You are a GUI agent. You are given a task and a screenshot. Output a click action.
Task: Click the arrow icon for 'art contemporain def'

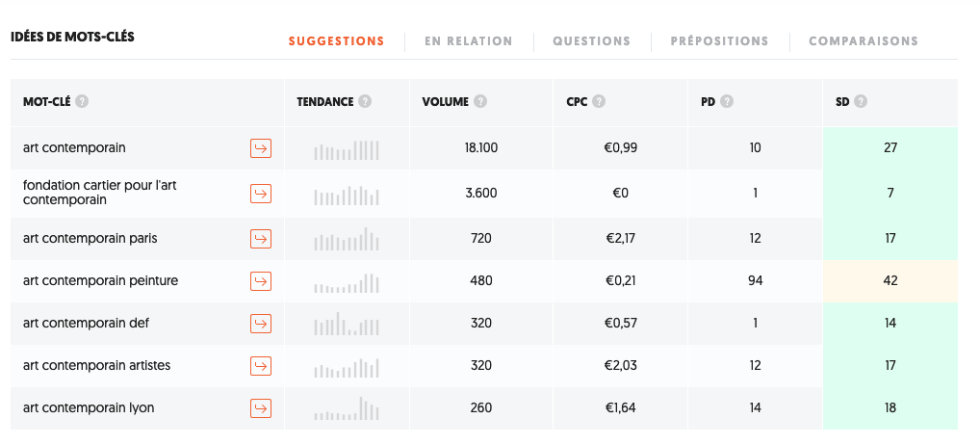tap(261, 323)
